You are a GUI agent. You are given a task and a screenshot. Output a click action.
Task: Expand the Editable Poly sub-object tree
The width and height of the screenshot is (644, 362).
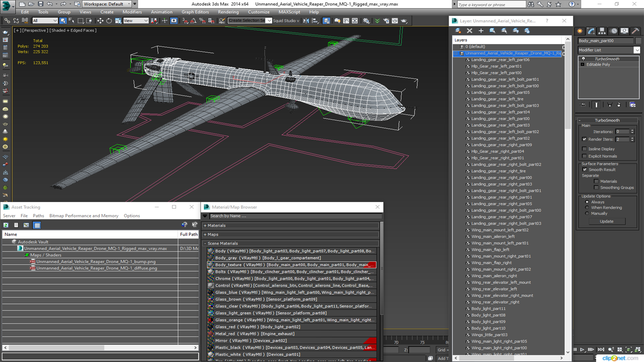(x=583, y=64)
